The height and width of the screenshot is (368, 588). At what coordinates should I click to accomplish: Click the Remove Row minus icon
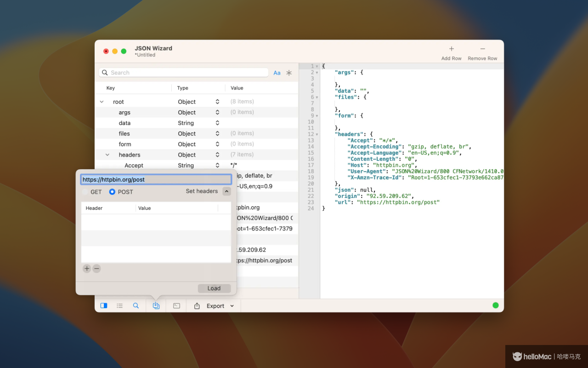tap(482, 49)
